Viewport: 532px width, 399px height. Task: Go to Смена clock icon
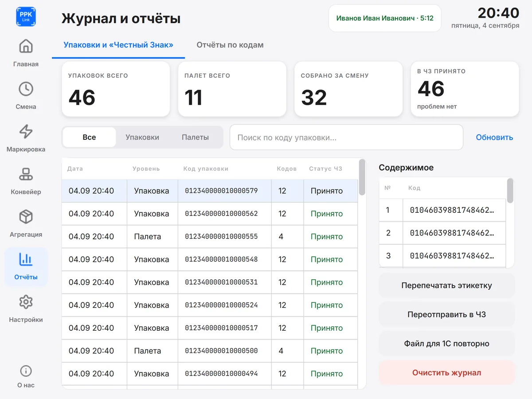tap(26, 89)
